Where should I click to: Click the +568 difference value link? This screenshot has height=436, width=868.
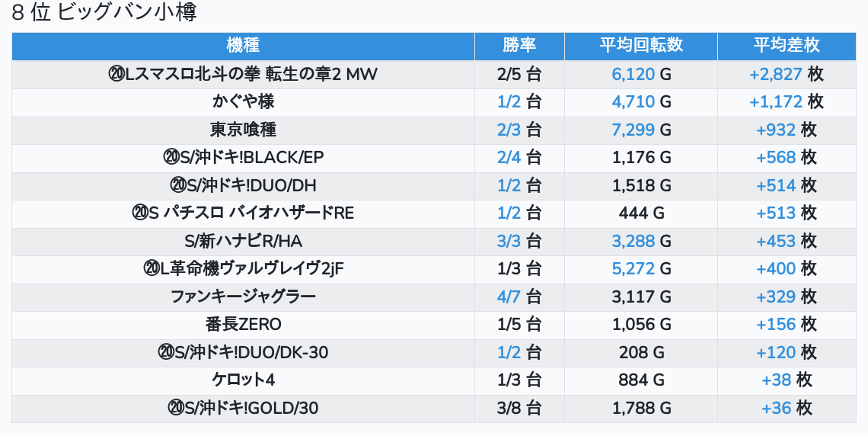[776, 157]
